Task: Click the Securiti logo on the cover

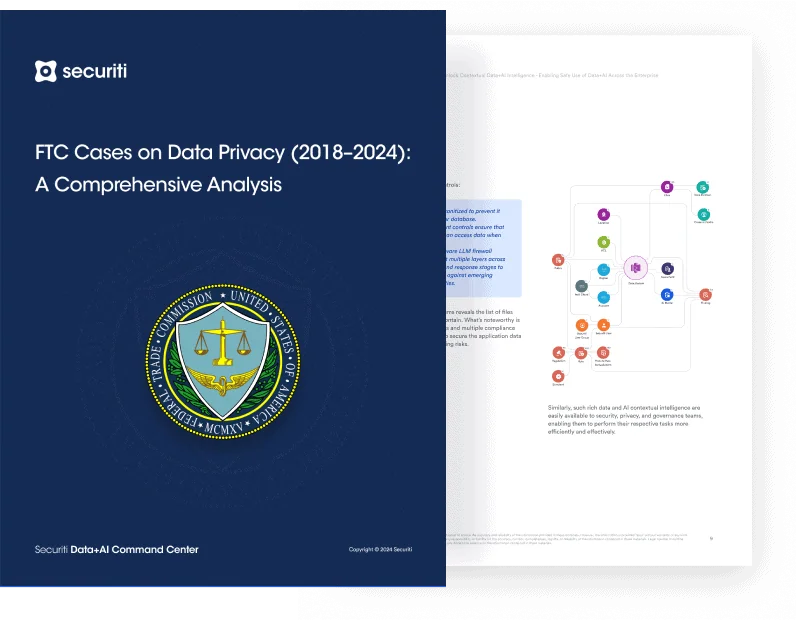Action: tap(81, 71)
